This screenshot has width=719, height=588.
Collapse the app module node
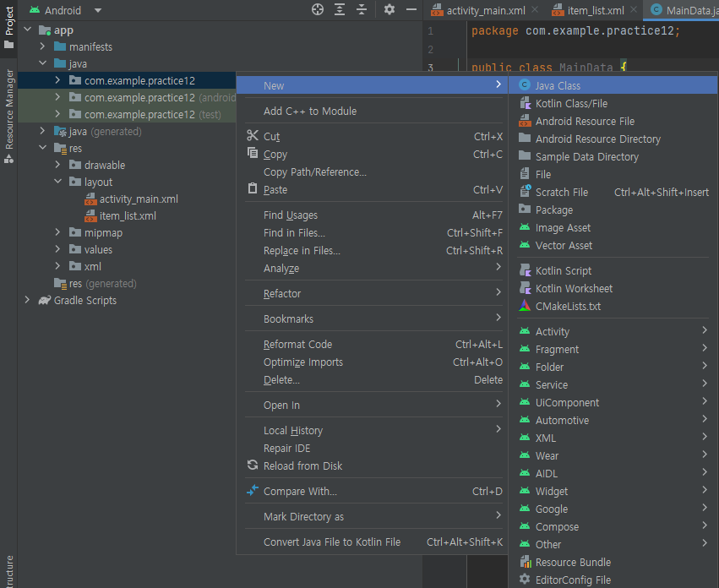click(28, 30)
